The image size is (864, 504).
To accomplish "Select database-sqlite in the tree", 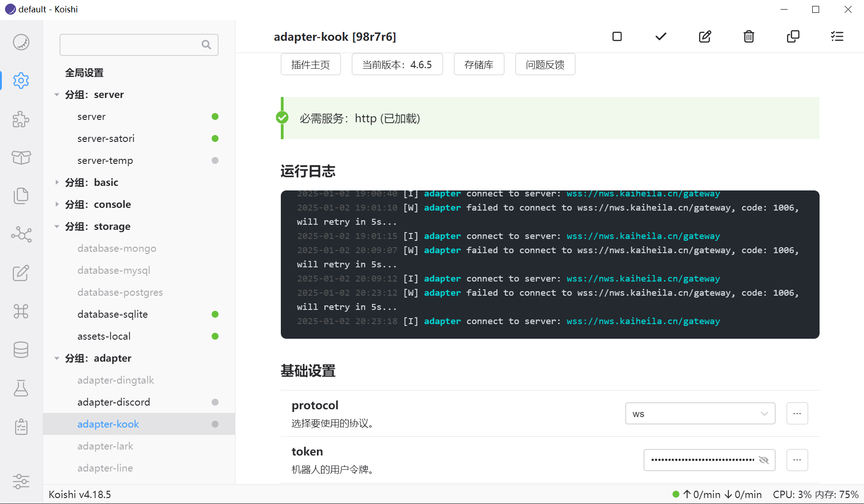I will pyautogui.click(x=139, y=314).
